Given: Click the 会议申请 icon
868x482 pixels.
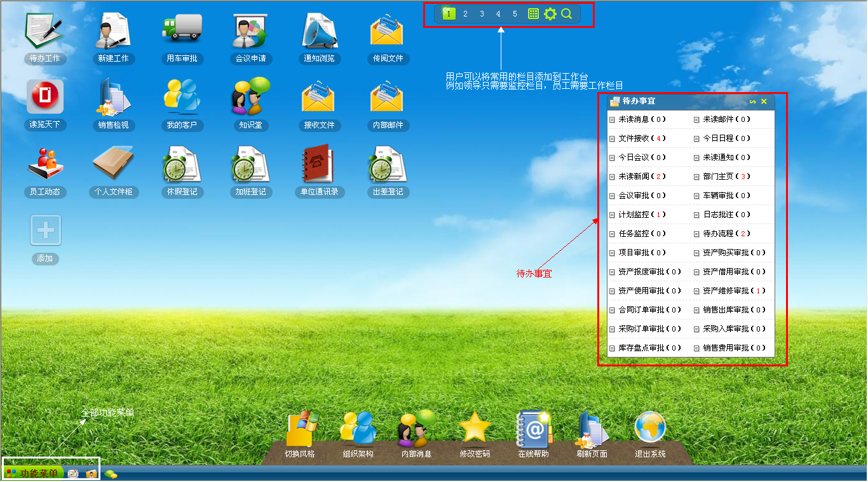Looking at the screenshot, I should [250, 31].
